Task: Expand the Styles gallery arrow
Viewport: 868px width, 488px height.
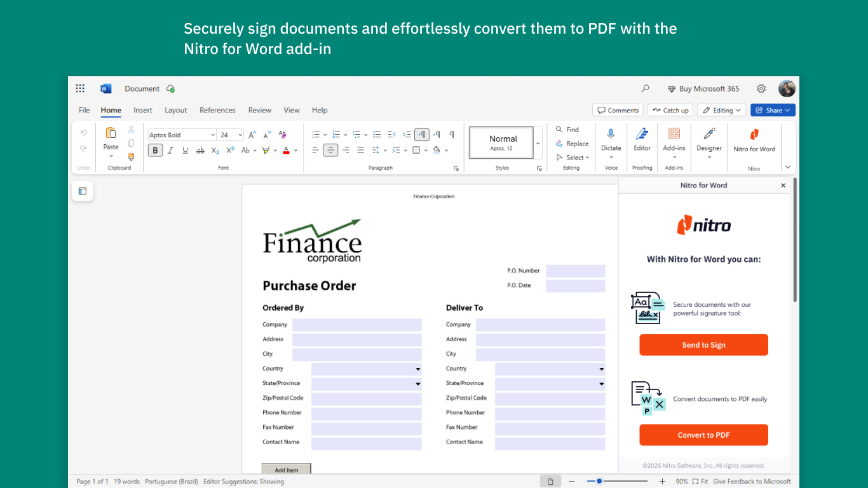Action: coord(538,143)
